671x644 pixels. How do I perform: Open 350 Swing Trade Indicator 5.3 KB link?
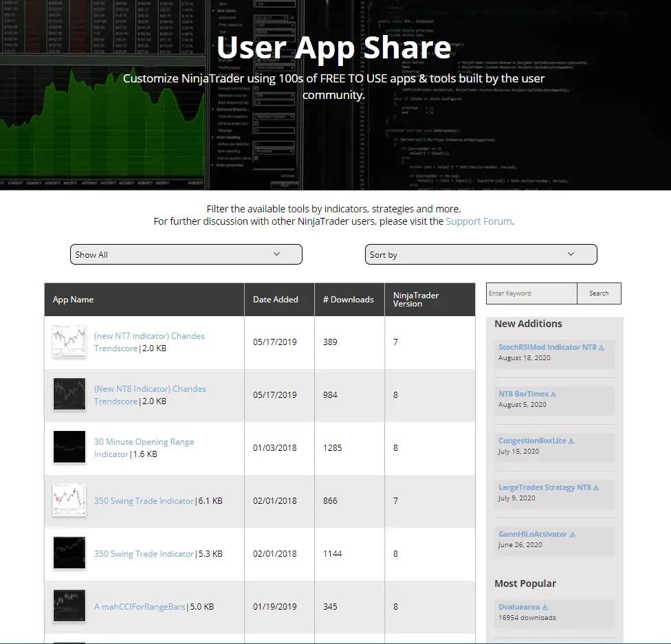144,554
